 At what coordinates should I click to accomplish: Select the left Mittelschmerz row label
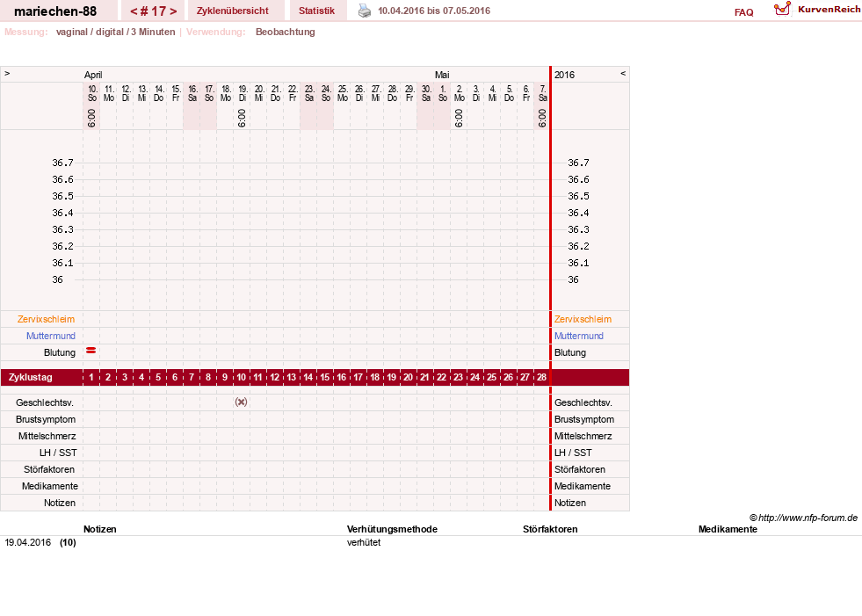pyautogui.click(x=47, y=436)
